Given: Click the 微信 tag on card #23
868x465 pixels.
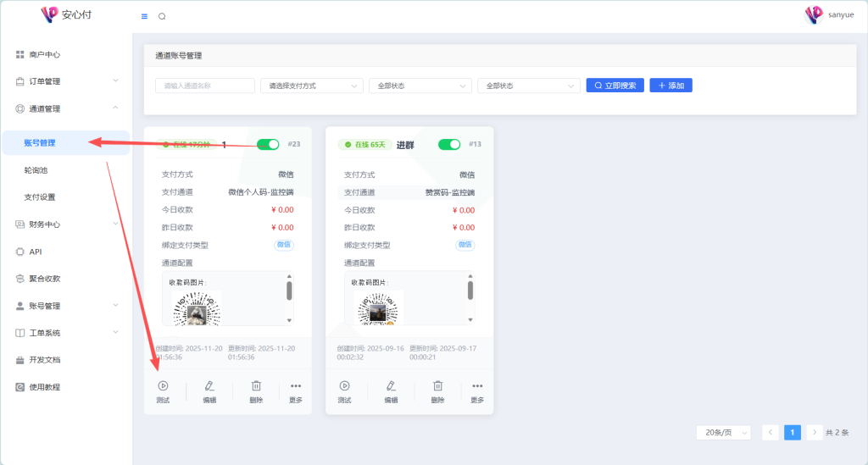Looking at the screenshot, I should 284,245.
